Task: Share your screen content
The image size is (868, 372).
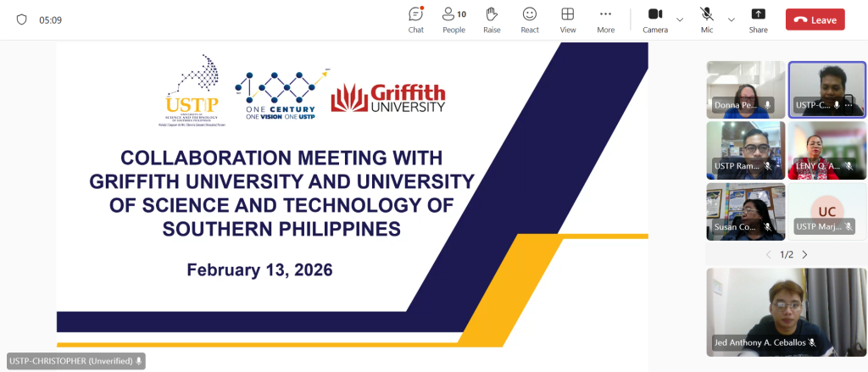Action: 758,19
